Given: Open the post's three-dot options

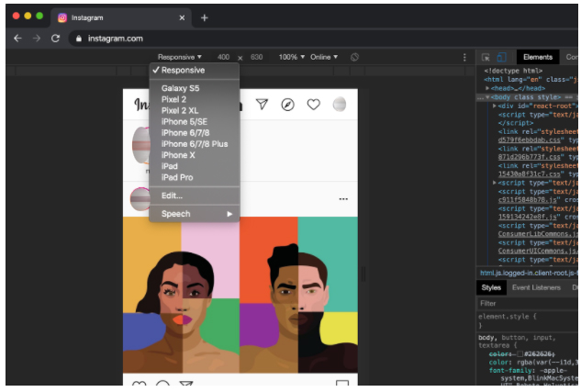Looking at the screenshot, I should 343,199.
